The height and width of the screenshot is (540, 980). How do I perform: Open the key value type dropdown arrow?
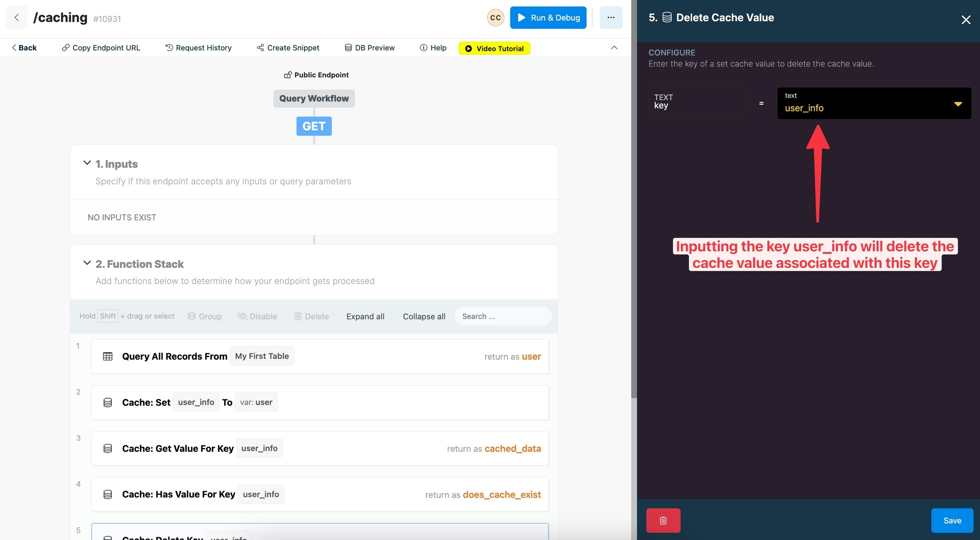957,104
